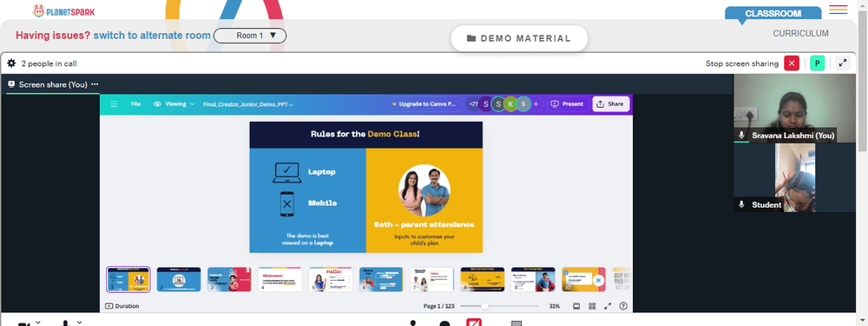Open DEMO MATERIAL folder button
This screenshot has width=868, height=326.
[x=519, y=38]
